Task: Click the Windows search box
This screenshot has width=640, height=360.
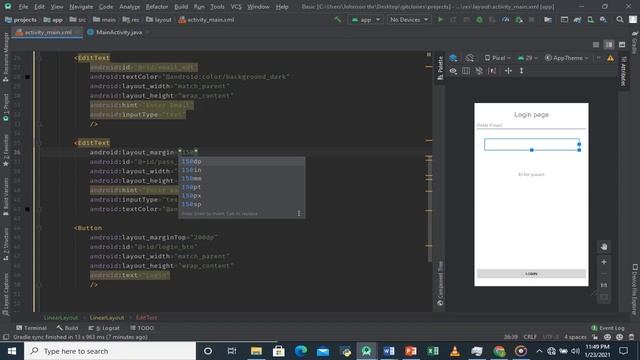Action: point(110,351)
